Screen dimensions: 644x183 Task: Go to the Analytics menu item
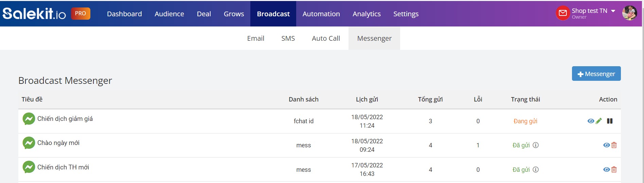(x=366, y=14)
